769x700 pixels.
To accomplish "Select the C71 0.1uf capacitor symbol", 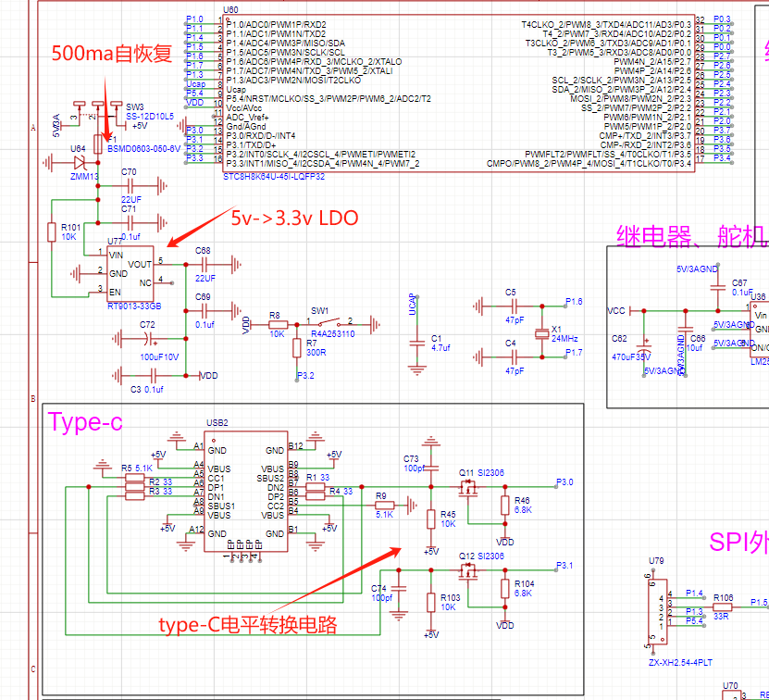I will pyautogui.click(x=130, y=223).
